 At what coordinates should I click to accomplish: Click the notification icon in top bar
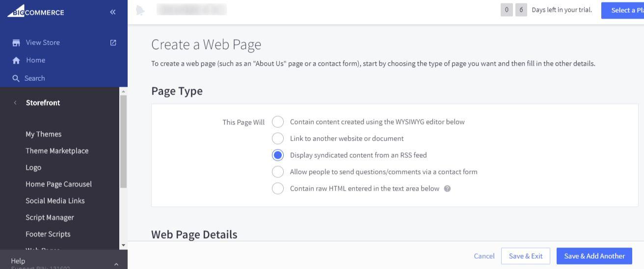[x=140, y=10]
